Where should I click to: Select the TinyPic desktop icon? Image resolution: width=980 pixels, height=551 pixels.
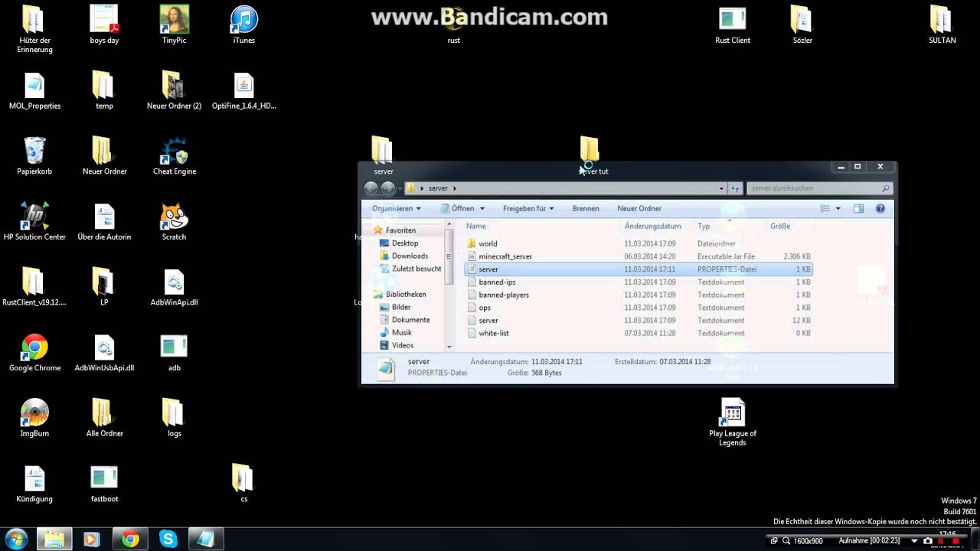(174, 25)
